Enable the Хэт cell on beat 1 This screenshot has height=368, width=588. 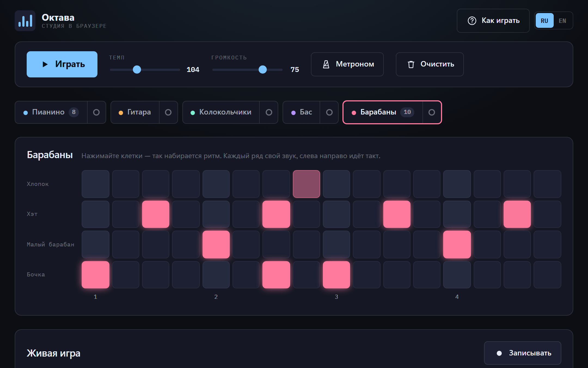click(96, 214)
